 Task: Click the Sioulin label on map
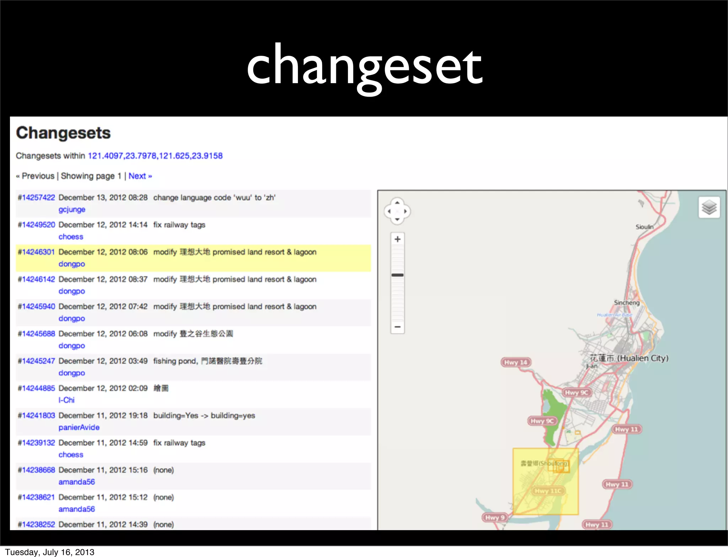coord(644,227)
